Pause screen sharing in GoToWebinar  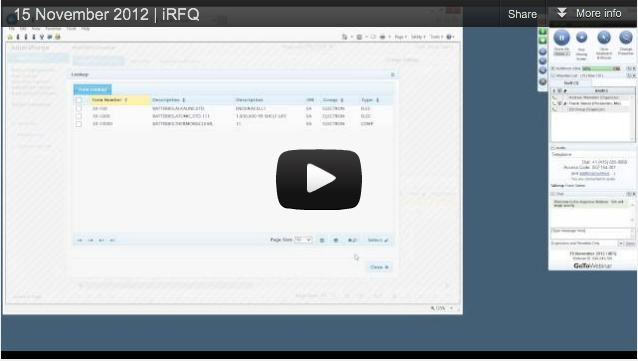[562, 37]
